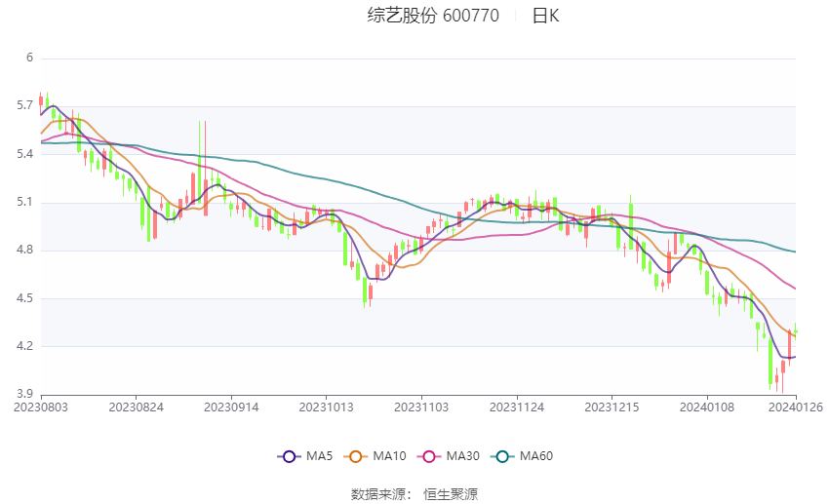Click x-axis date label 20240126
829x504 pixels.
tap(796, 407)
